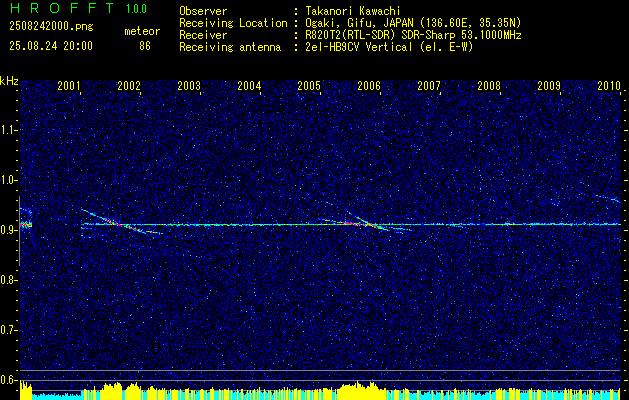Click observer name Takanori Kawachi
This screenshot has height=400, width=629.
(353, 11)
